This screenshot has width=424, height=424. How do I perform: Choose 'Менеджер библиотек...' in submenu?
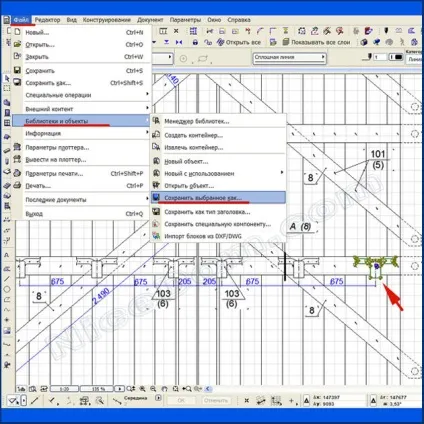pos(218,121)
